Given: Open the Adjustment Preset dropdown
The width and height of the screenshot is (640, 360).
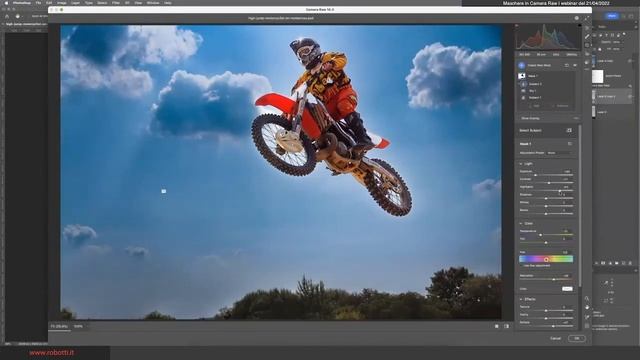Looking at the screenshot, I should 558,153.
